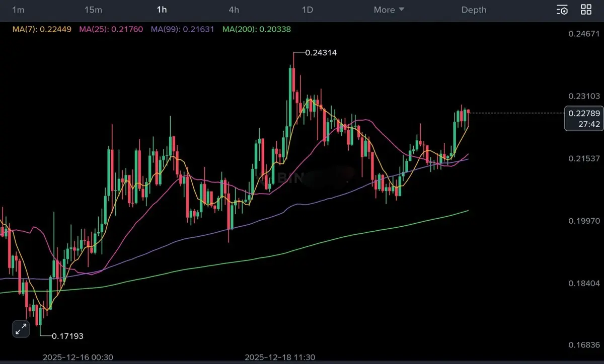Expand the More timeframes dropdown

(x=389, y=10)
